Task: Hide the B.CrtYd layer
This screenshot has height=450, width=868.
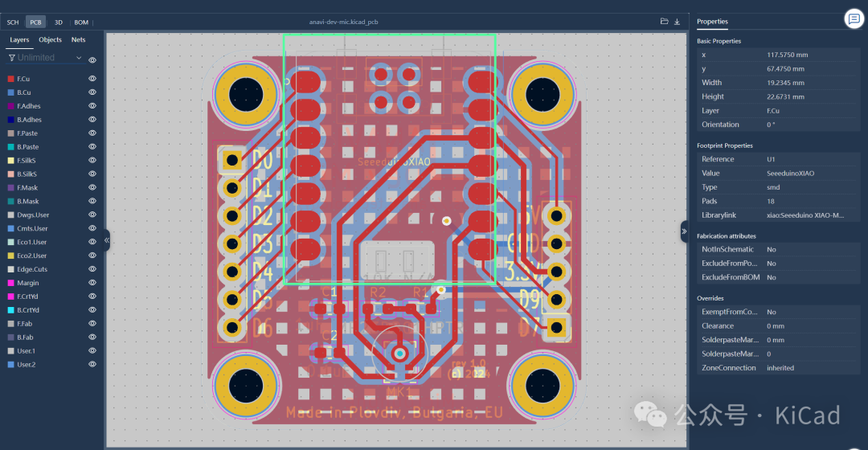Action: coord(92,310)
